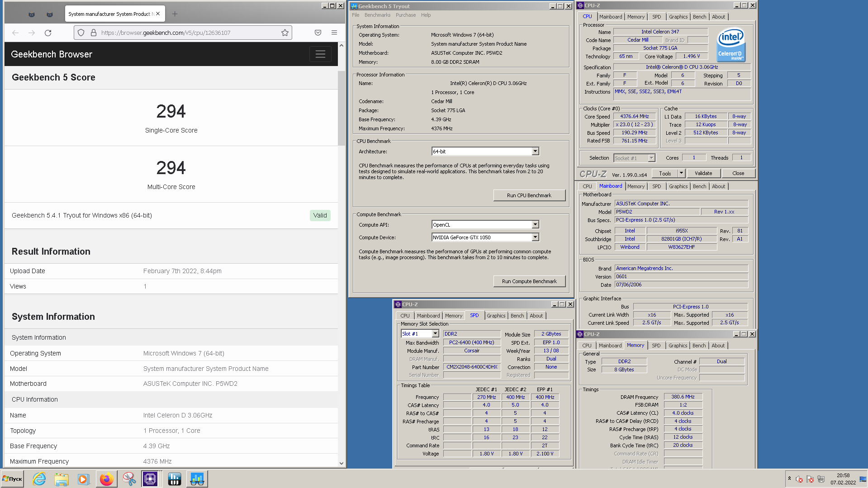Click the dark bar-chart taskbar icon
868x488 pixels.
coord(174,479)
